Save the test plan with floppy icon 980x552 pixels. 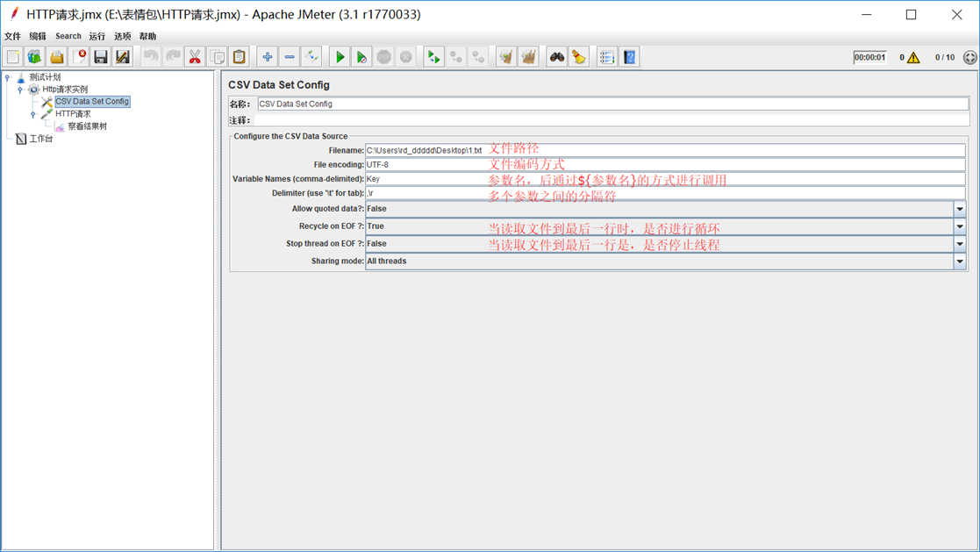(x=101, y=57)
